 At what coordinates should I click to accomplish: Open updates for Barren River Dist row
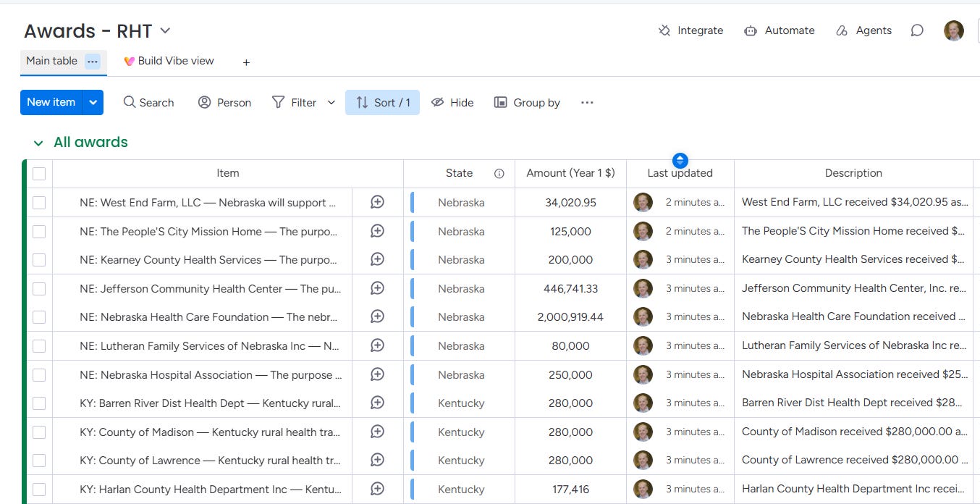click(x=377, y=403)
